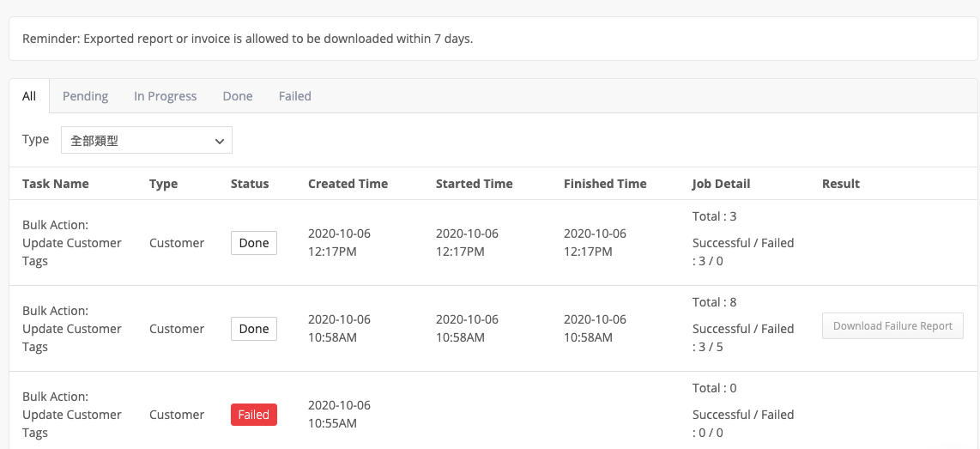980x449 pixels.
Task: Click the Job Detail column header
Action: (721, 184)
